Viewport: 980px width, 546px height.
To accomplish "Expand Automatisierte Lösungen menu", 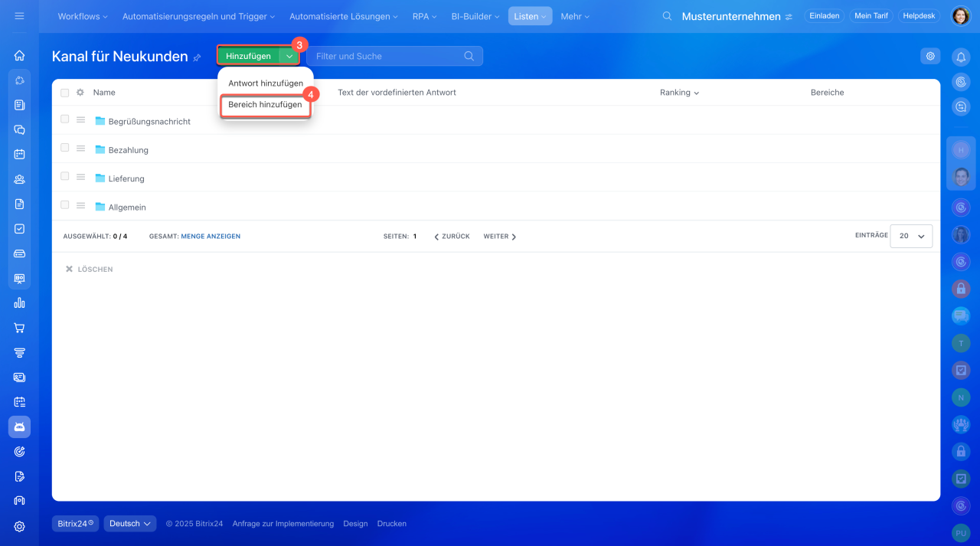I will pos(344,16).
